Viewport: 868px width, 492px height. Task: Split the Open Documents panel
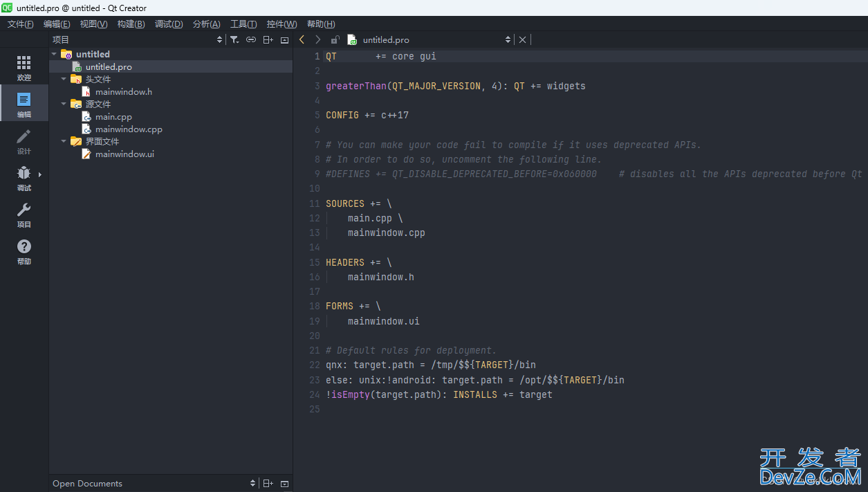pyautogui.click(x=268, y=484)
